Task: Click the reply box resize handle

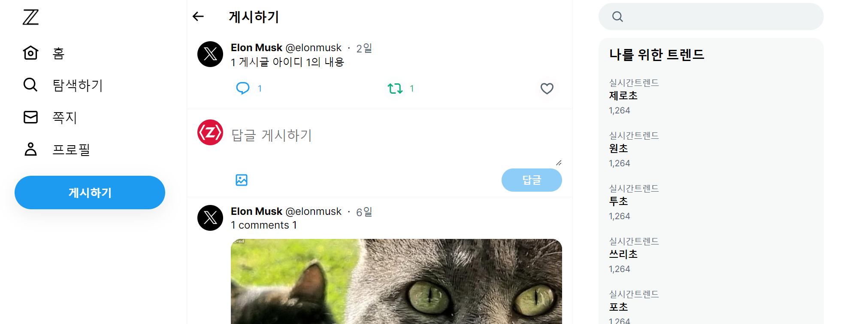Action: (559, 163)
